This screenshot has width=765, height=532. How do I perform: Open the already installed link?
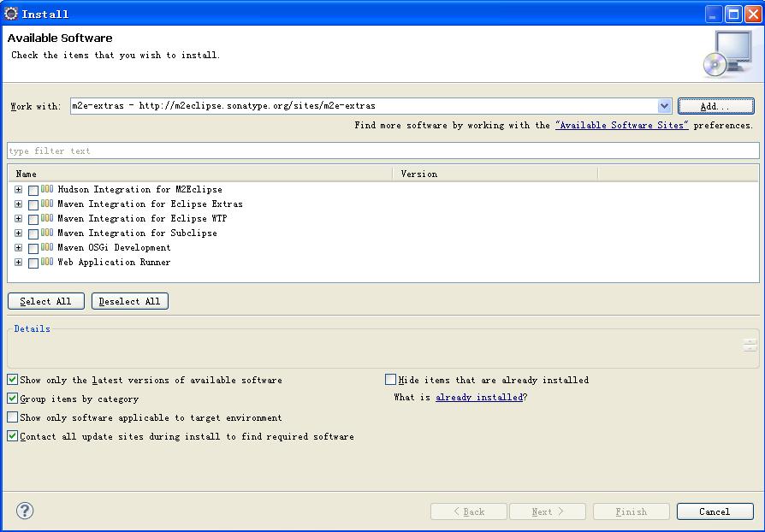(x=479, y=398)
